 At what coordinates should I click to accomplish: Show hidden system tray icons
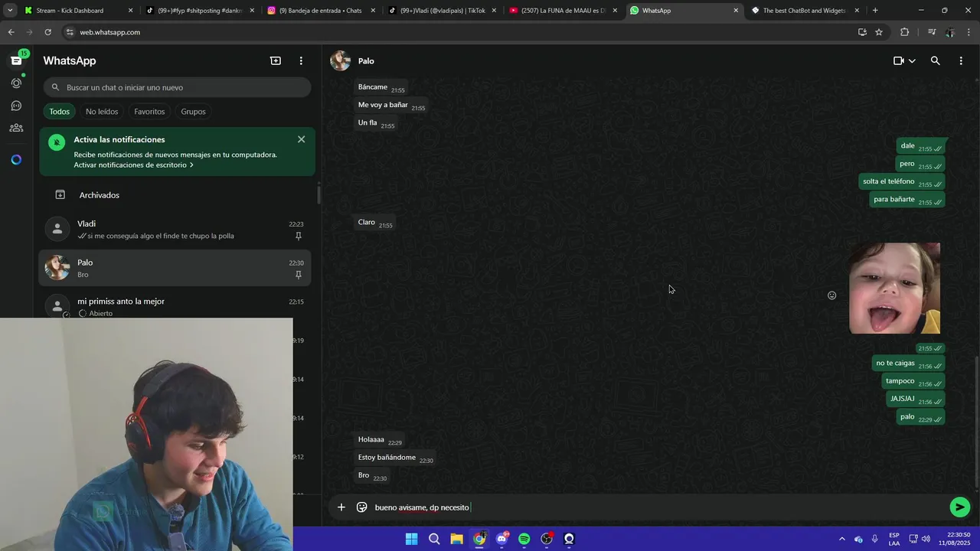point(842,539)
